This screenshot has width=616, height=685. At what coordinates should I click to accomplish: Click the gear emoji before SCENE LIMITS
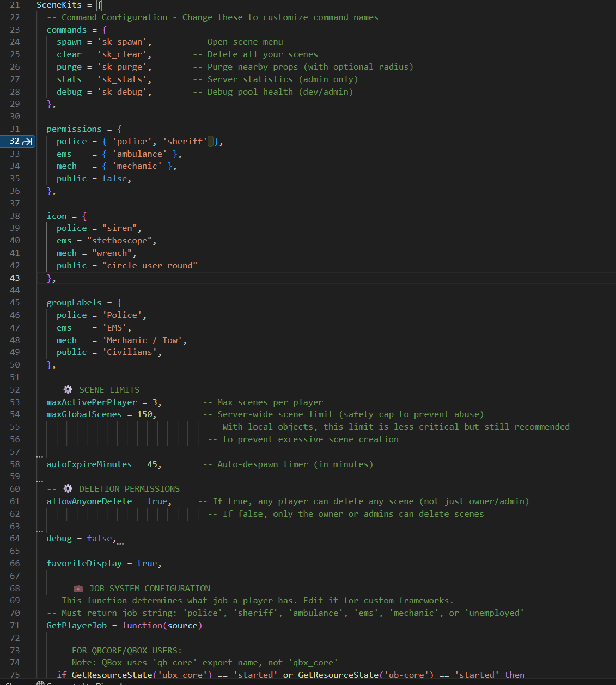[68, 389]
